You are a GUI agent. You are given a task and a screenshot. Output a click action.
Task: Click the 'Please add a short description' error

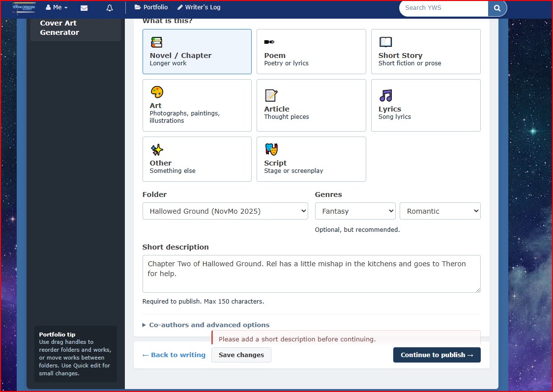coord(297,339)
